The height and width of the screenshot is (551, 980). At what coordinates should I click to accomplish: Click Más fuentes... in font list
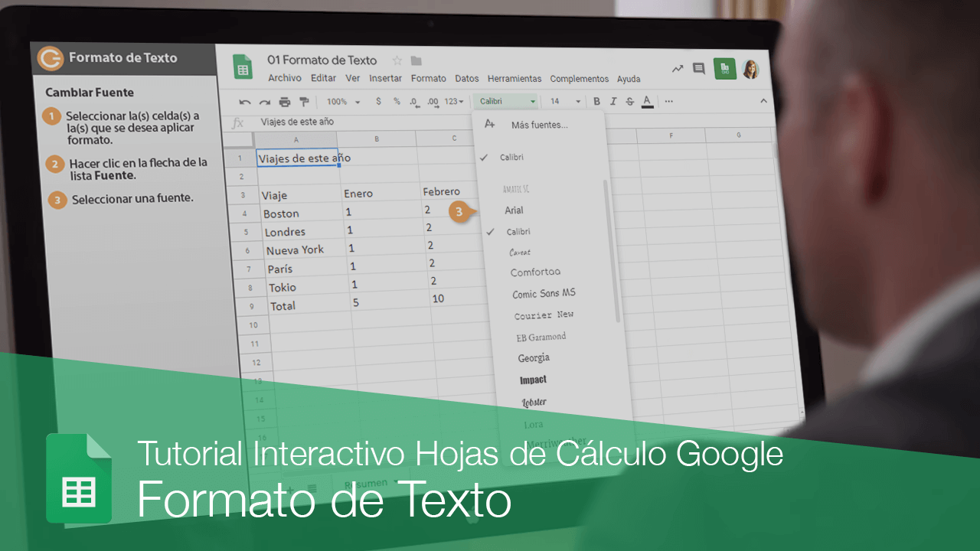point(539,125)
